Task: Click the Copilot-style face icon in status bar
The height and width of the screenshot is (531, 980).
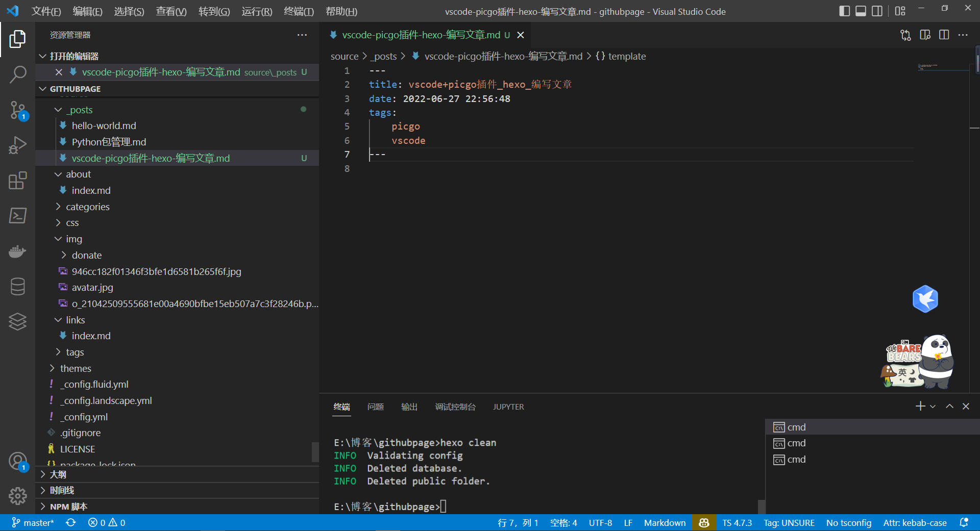Action: 703,522
